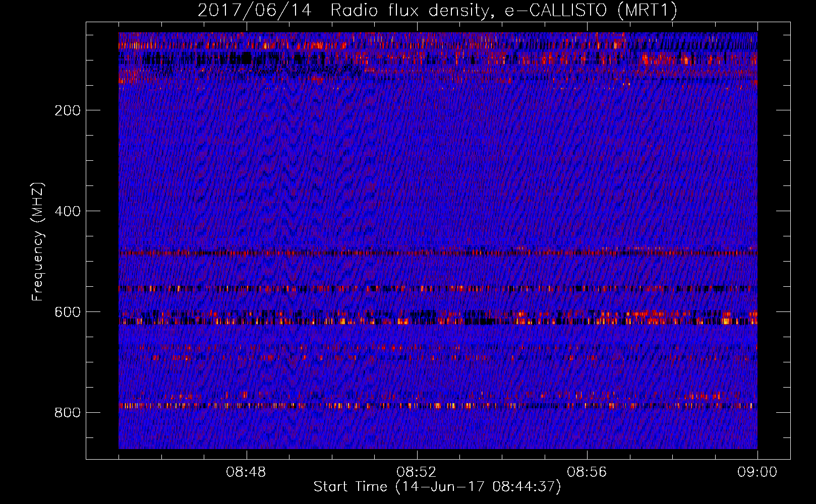Click the 09:00 time tick label
This screenshot has height=504, width=816.
pyautogui.click(x=757, y=472)
